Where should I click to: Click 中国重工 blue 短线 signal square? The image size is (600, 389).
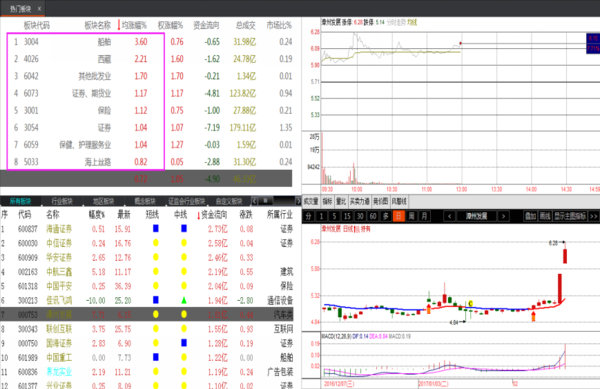coord(156,357)
